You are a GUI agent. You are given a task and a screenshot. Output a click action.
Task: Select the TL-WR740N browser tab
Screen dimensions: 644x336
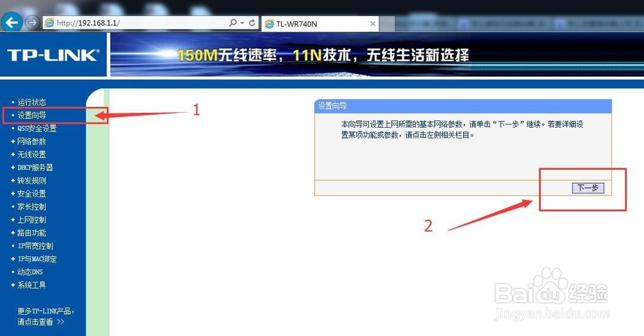pos(320,24)
